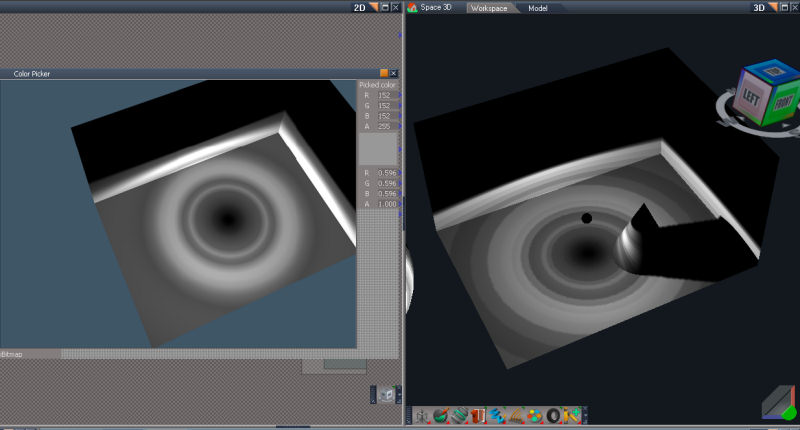This screenshot has height=430, width=800.
Task: Open the striped sphere material tool
Action: coord(459,416)
